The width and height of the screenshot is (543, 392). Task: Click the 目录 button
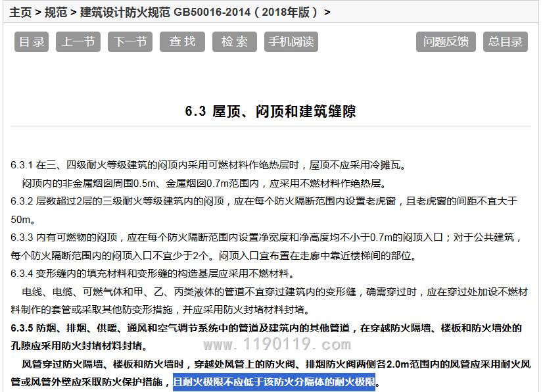32,41
